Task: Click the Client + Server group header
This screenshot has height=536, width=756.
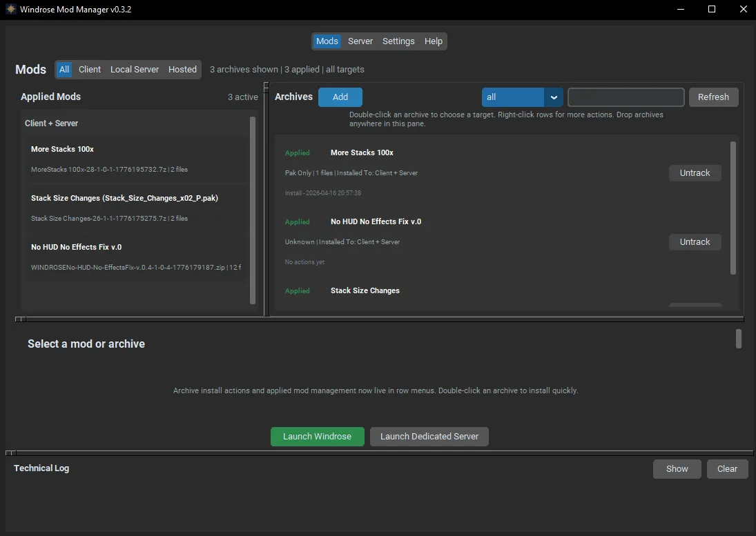Action: [x=51, y=123]
